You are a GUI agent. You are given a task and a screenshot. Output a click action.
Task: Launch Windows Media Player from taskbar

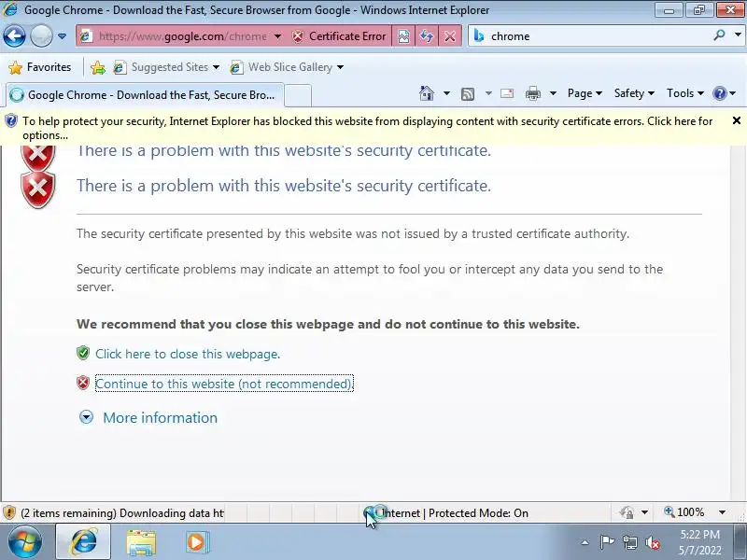[197, 542]
